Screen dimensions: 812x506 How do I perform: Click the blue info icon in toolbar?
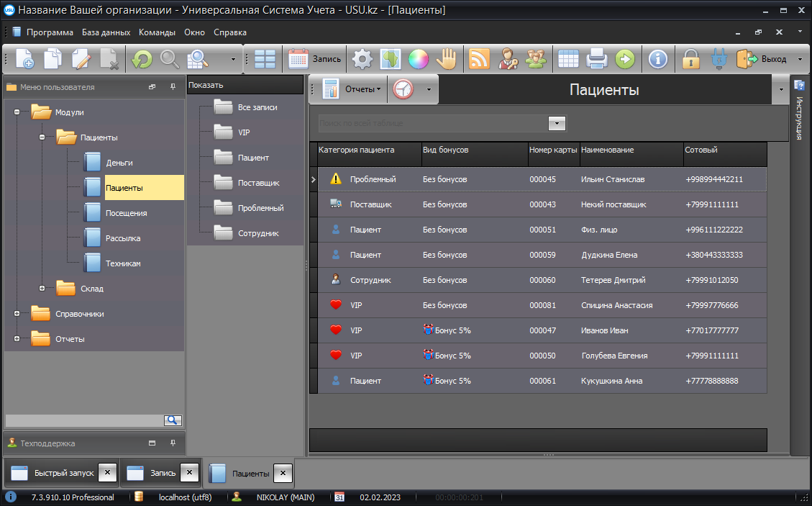tap(657, 59)
